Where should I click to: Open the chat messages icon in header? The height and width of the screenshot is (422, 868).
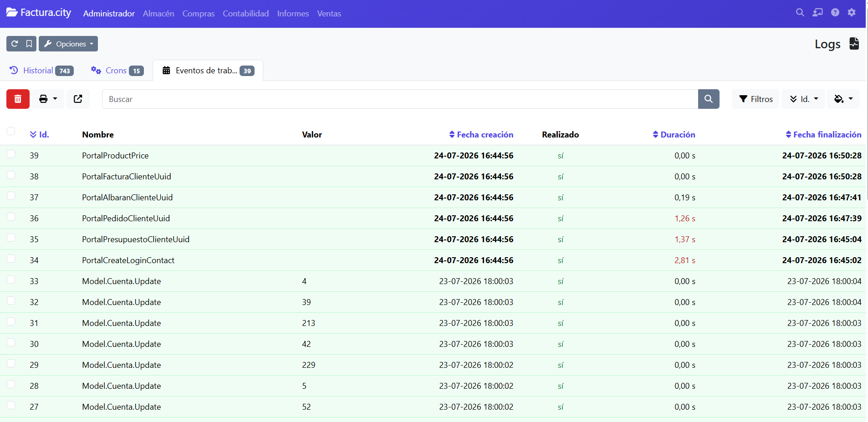(817, 13)
